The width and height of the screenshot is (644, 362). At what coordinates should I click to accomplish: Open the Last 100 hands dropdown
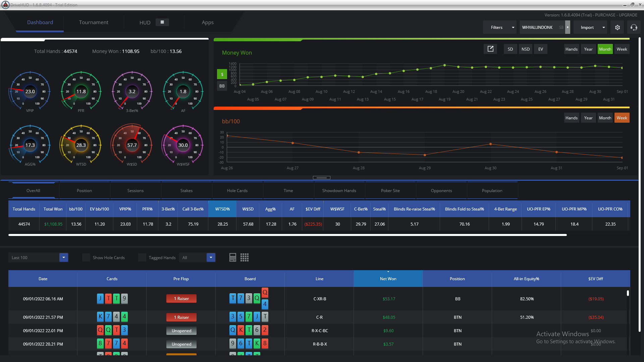[64, 257]
